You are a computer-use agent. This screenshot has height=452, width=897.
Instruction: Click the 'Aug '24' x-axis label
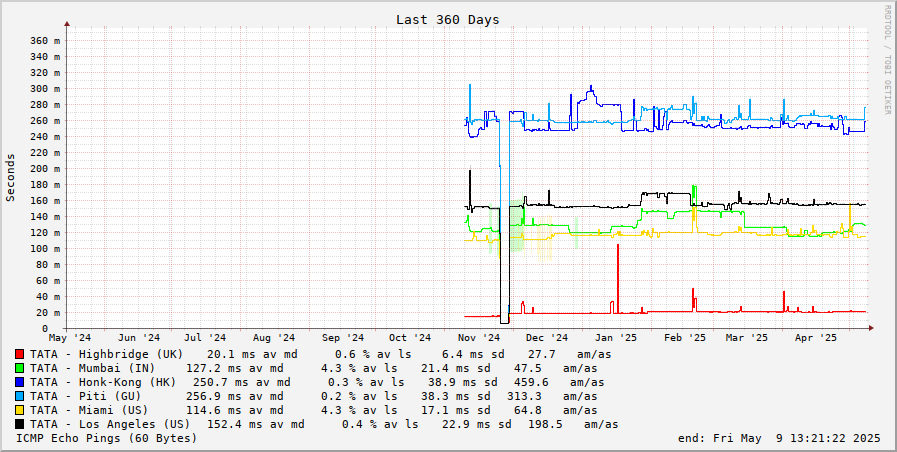click(x=274, y=338)
